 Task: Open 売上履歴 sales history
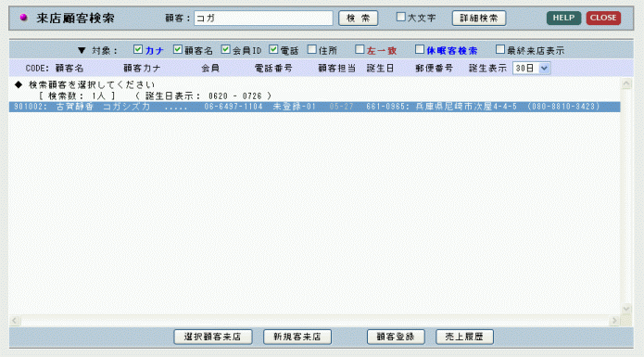(x=464, y=337)
